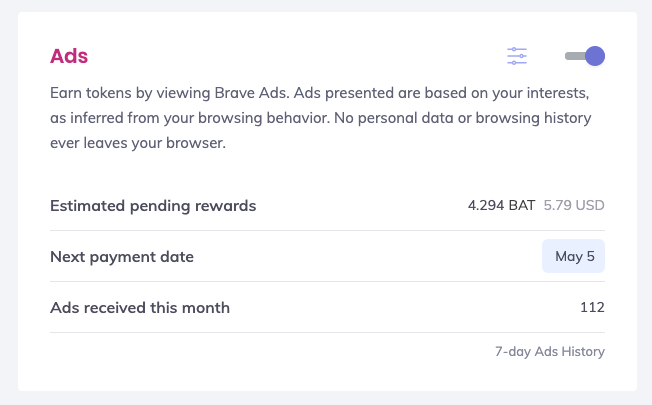Click the gray track of Ads switch

coord(575,56)
